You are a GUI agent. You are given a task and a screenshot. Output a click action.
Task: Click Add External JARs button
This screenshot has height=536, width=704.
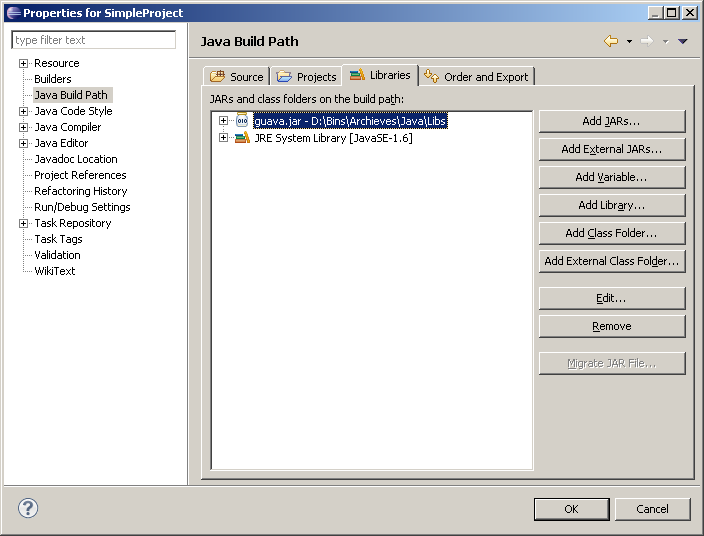point(612,149)
